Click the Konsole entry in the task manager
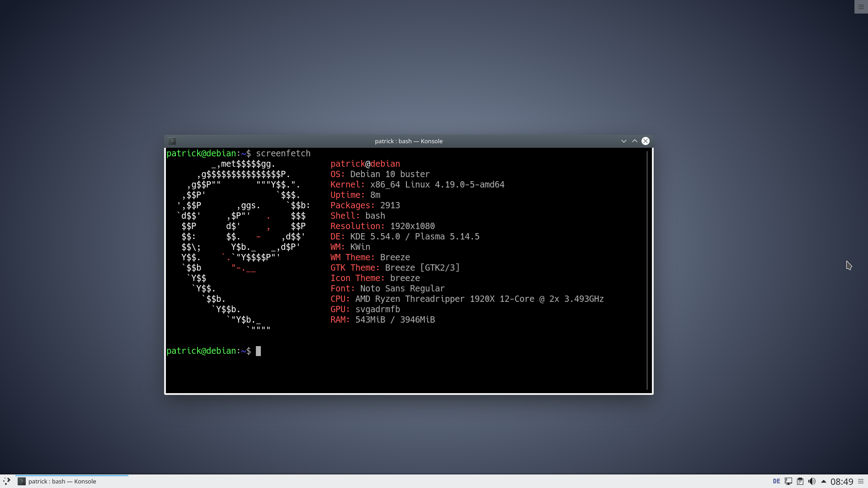868x488 pixels. (62, 481)
